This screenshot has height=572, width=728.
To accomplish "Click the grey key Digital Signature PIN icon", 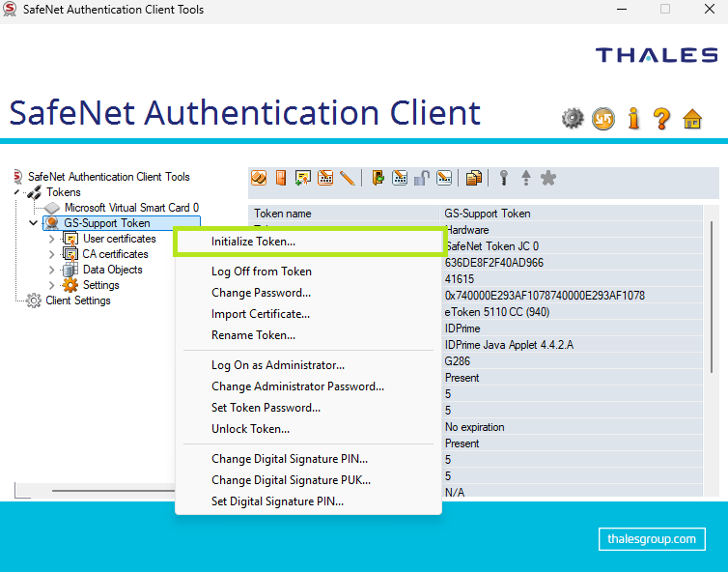I will (504, 178).
